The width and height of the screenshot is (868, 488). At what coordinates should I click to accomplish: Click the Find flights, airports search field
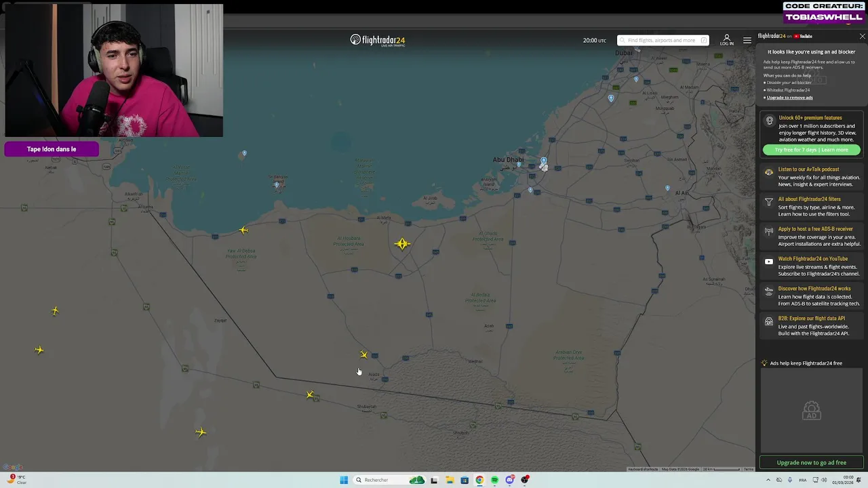[663, 40]
